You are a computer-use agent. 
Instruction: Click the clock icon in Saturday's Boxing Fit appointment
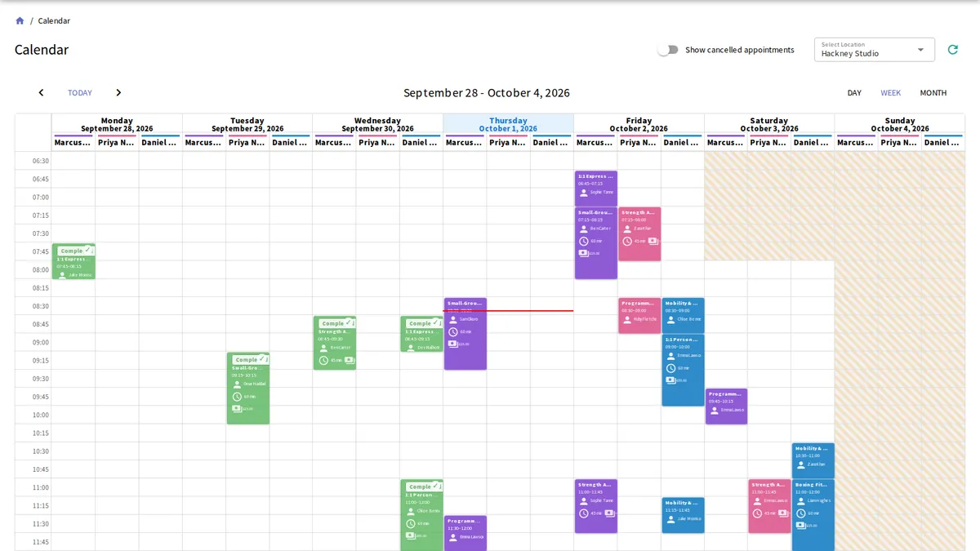(x=801, y=513)
